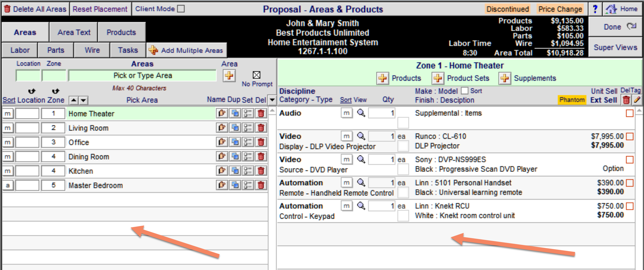Screen dimensions: 644x270
Task: Click Sort link in Discipline header
Action: pos(346,100)
